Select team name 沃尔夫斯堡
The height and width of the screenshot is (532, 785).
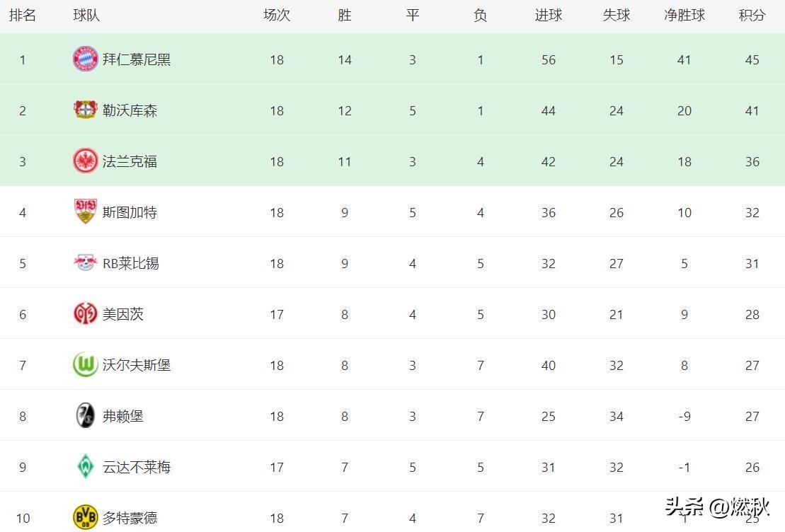point(137,365)
